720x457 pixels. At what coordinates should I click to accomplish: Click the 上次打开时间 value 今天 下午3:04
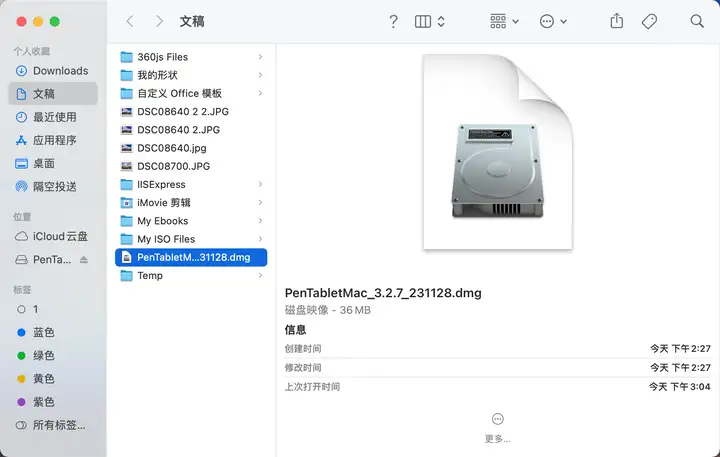pos(680,387)
